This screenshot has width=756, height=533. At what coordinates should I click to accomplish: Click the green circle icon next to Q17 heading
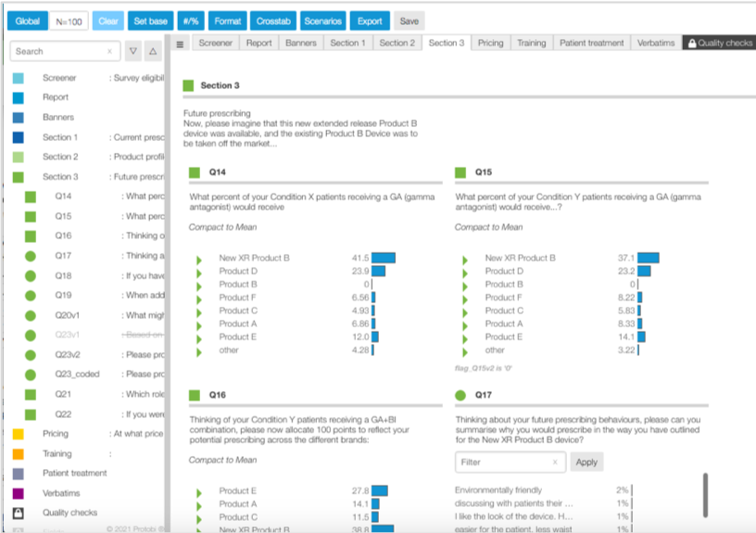460,395
